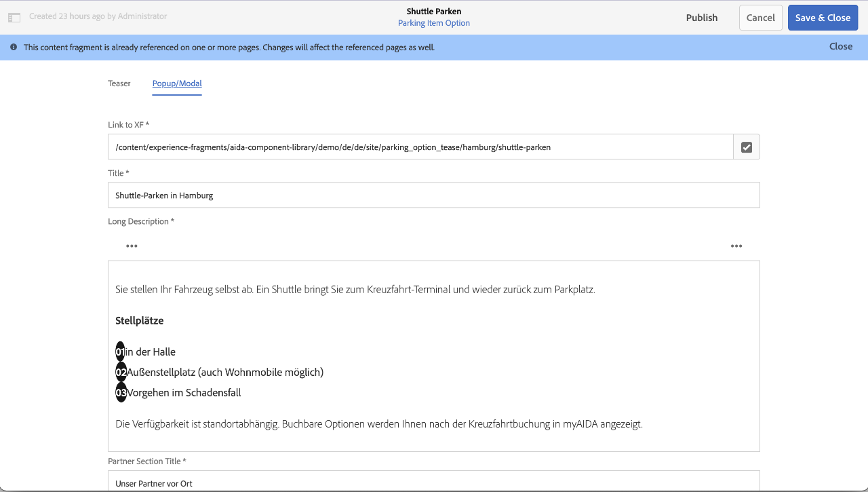Click the 01 numbered badge
This screenshot has width=868, height=492.
[x=120, y=352]
